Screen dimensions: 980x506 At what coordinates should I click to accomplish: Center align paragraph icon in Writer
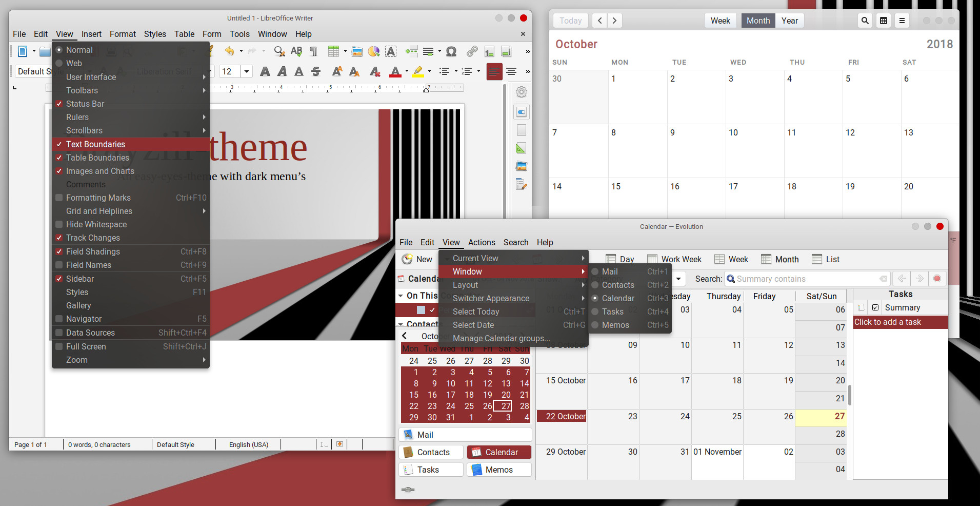[x=511, y=71]
